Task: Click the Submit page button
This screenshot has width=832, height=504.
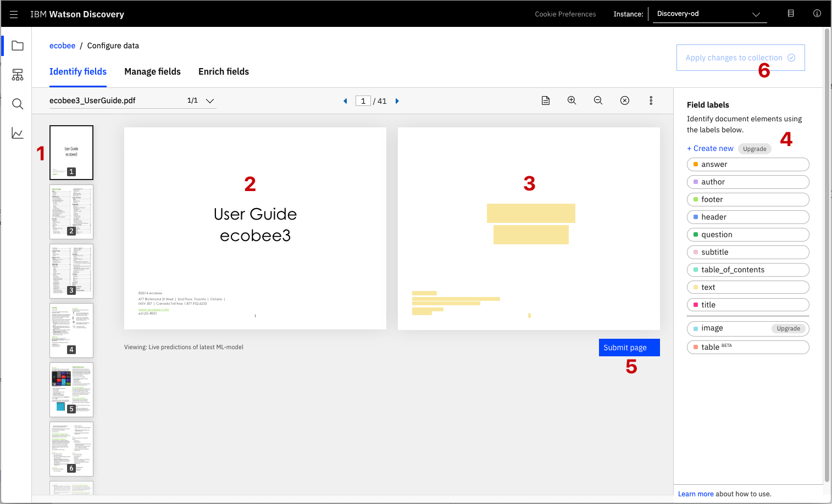Action: pos(629,348)
